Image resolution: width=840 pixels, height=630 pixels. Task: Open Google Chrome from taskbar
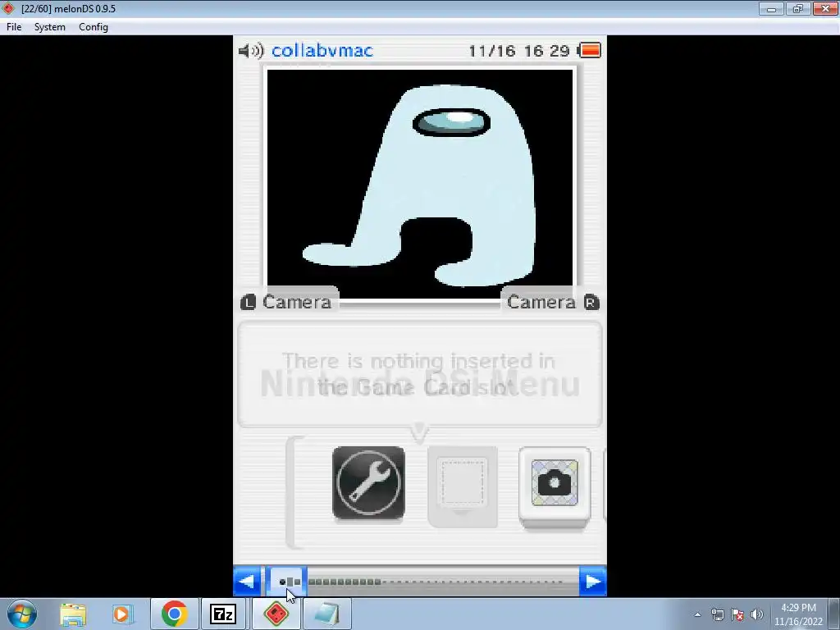(x=174, y=614)
